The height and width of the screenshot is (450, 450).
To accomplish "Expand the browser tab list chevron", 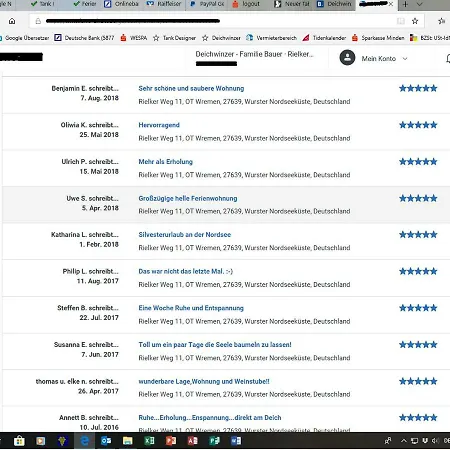I will coord(420,4).
